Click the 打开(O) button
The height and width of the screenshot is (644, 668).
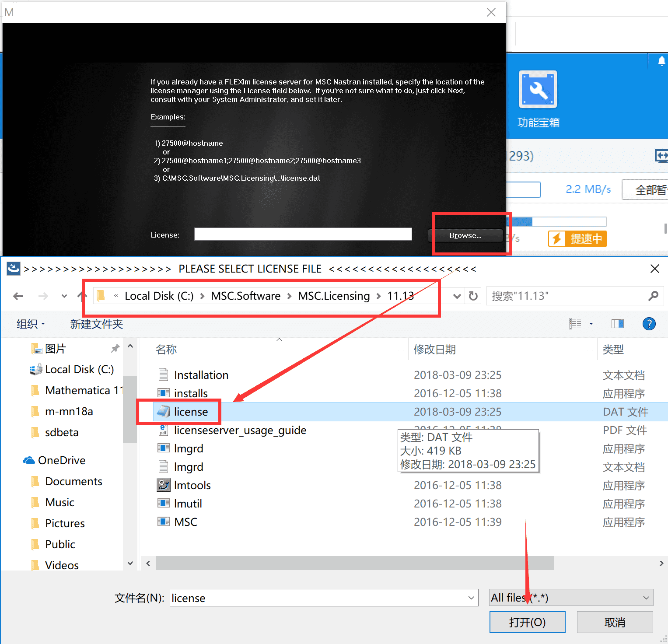click(x=527, y=622)
